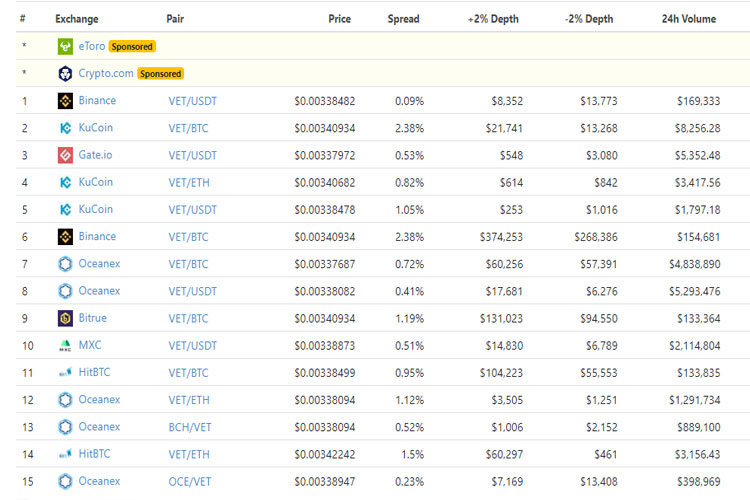Open the VET/USDT pair on Binance

[x=192, y=101]
